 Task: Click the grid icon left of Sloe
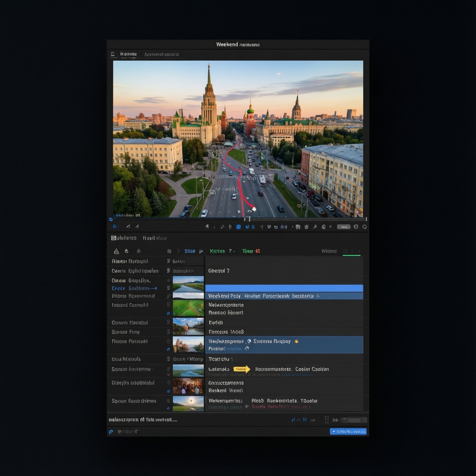[x=169, y=251]
